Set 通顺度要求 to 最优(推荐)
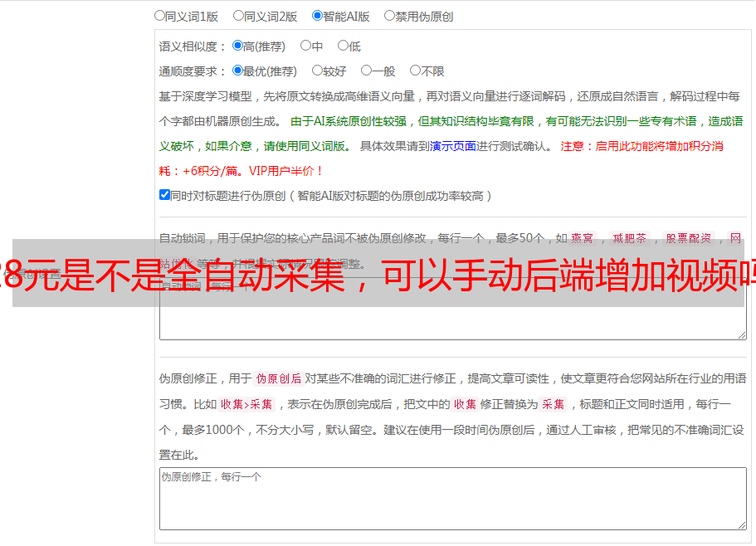Viewport: 756px width, 546px height. click(237, 71)
